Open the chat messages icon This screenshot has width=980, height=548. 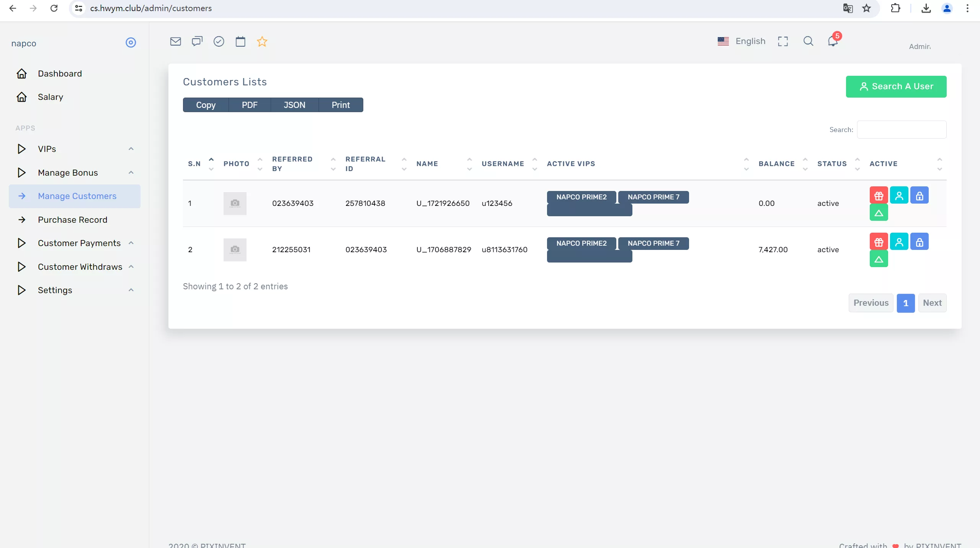click(x=197, y=41)
